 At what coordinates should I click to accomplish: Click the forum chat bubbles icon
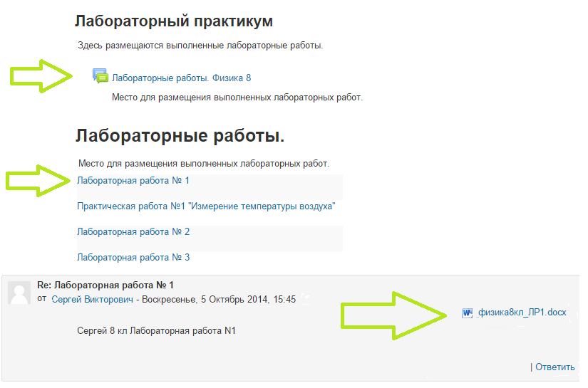100,76
